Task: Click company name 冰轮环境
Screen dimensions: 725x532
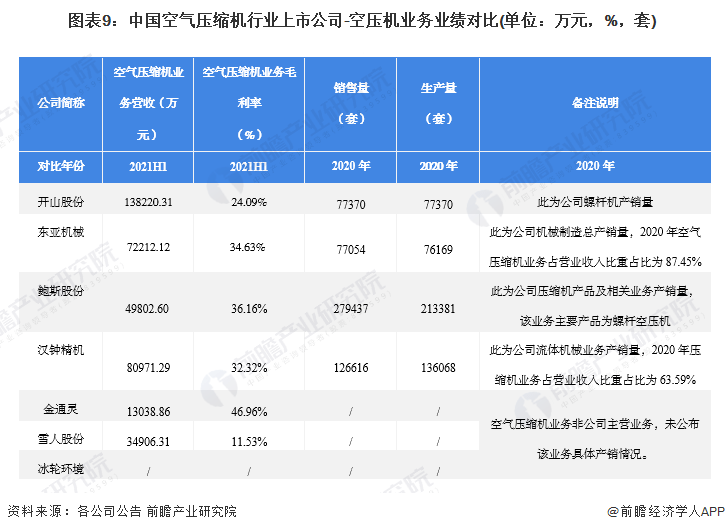Action: [61, 469]
